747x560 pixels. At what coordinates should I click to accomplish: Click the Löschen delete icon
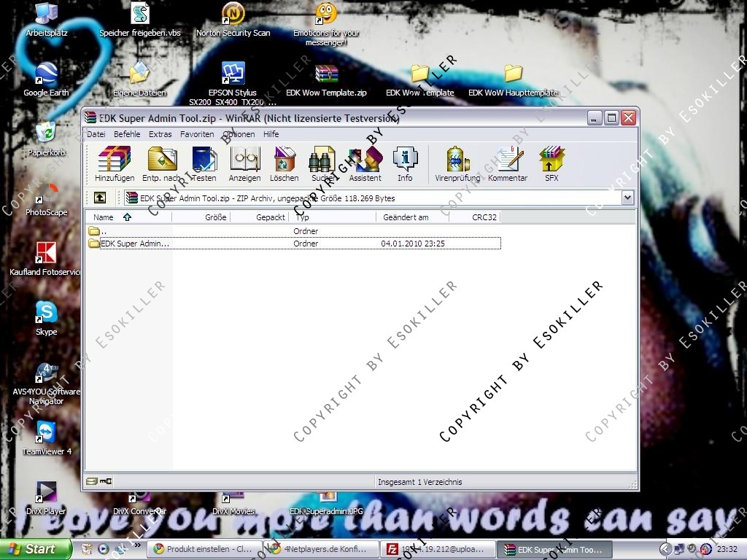[x=285, y=164]
